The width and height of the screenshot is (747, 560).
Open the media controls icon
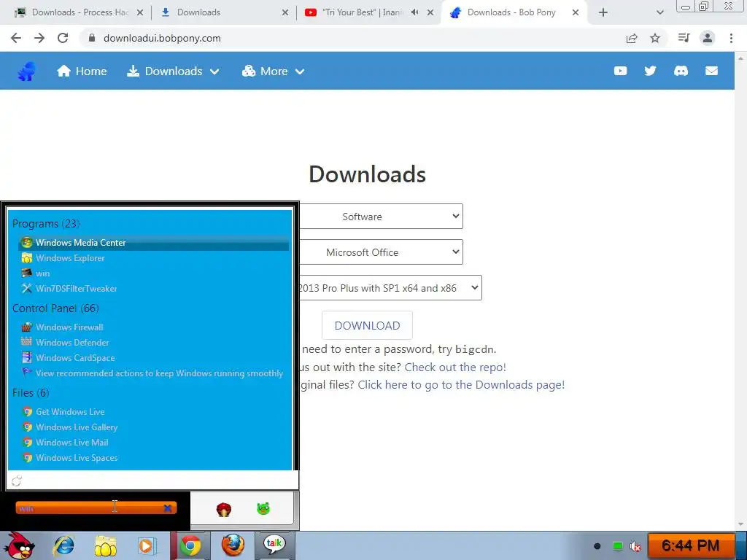[x=684, y=38]
